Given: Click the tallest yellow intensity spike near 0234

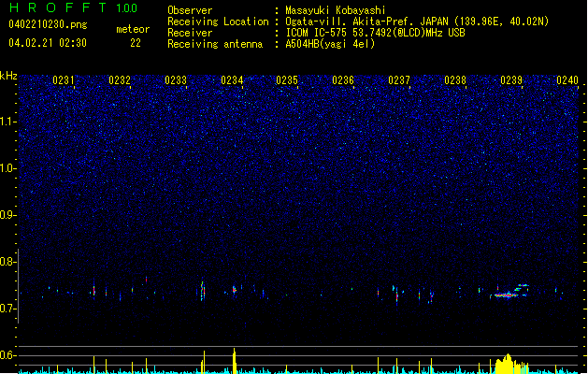Looking at the screenshot, I should (235, 361).
